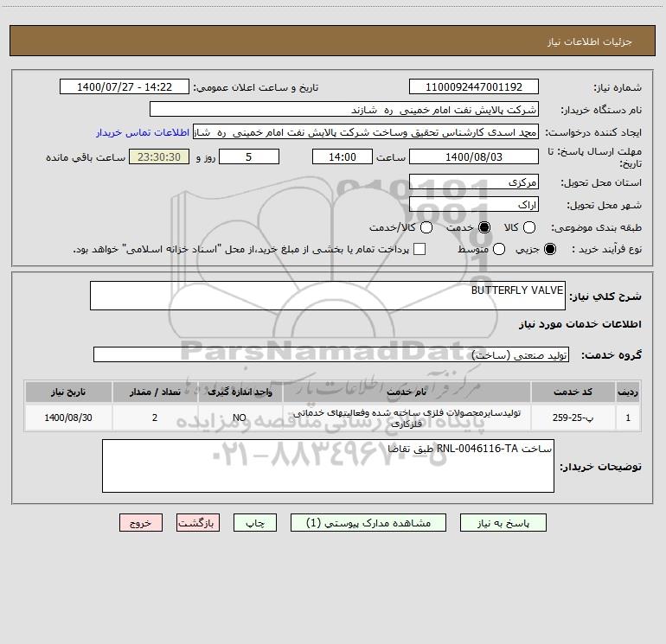Click the 1400/08/03 deadline date field
This screenshot has width=666, height=644.
point(474,156)
